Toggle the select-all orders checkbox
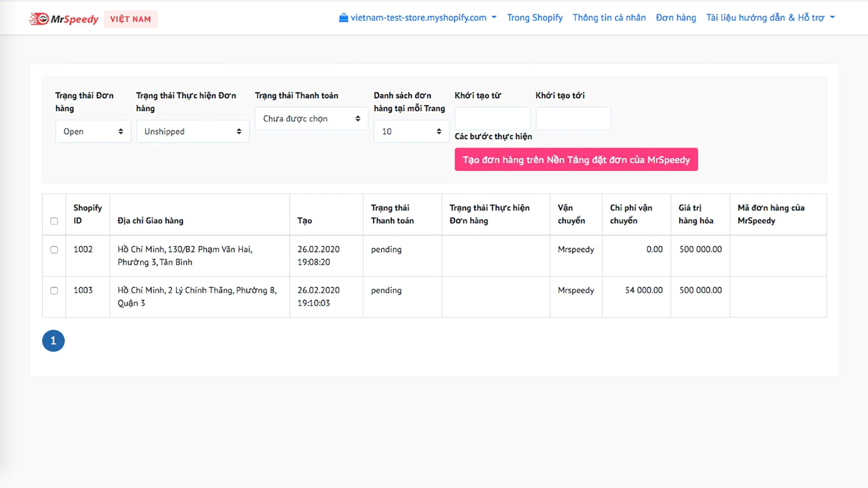 click(54, 221)
